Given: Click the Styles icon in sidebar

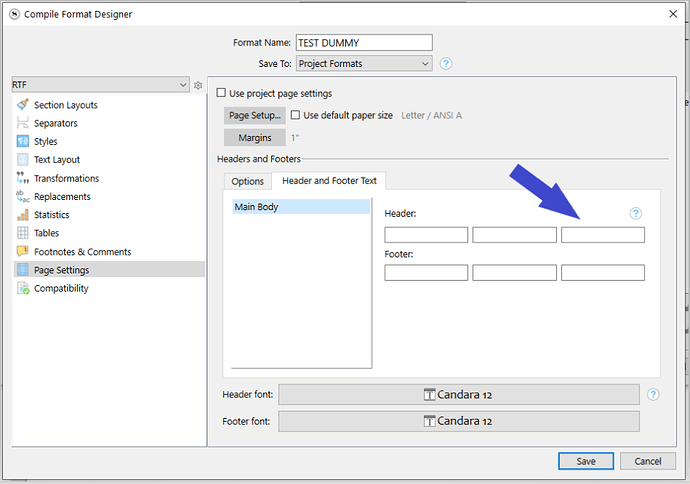Looking at the screenshot, I should [x=22, y=142].
